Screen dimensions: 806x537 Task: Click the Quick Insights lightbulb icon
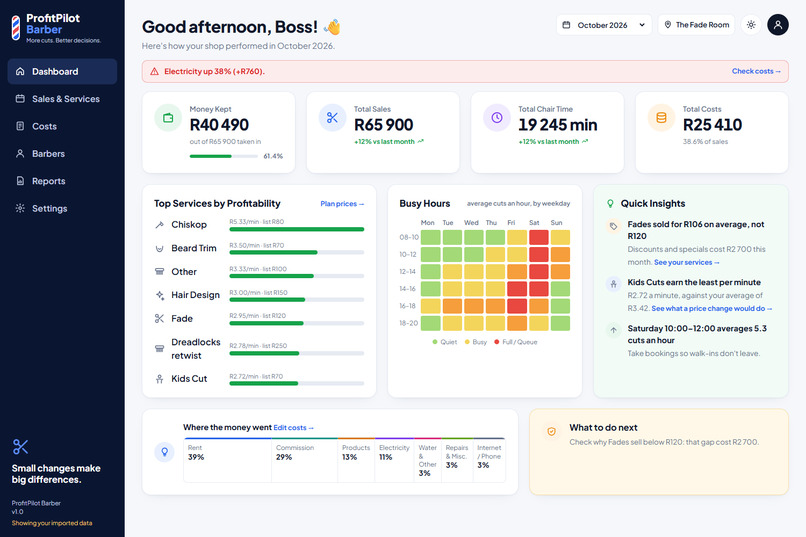[x=610, y=203]
